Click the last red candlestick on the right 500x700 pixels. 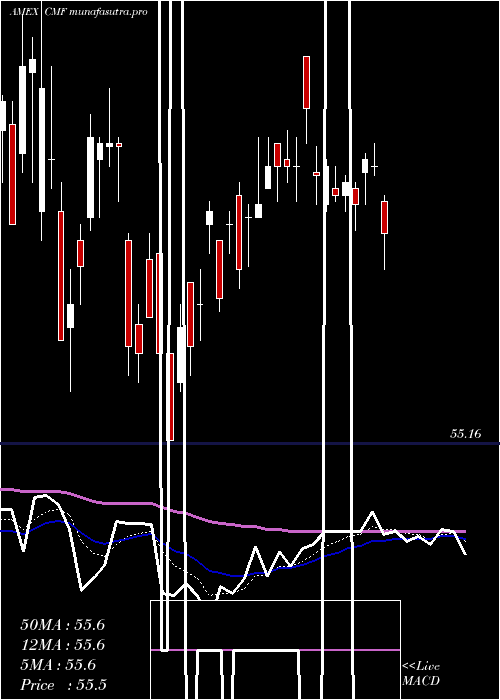[384, 217]
